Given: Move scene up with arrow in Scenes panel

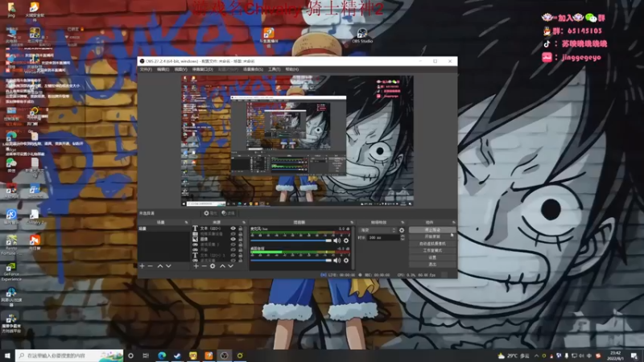Looking at the screenshot, I should click(x=160, y=266).
